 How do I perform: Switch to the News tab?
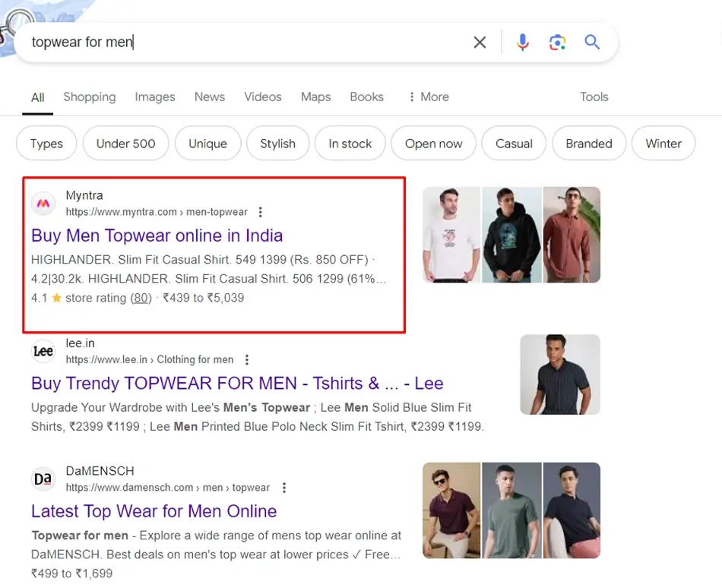point(210,96)
